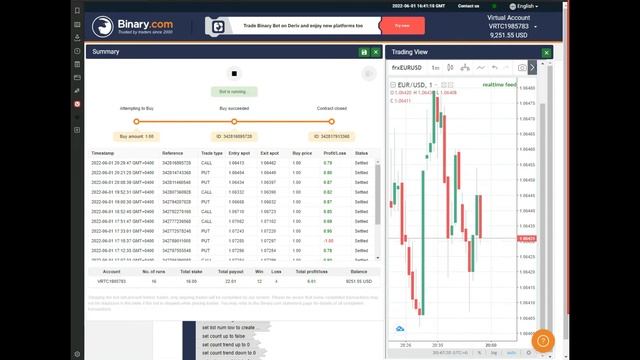Image resolution: width=640 pixels, height=360 pixels.
Task: Click the red highlighted sidebar icon
Action: (x=77, y=104)
